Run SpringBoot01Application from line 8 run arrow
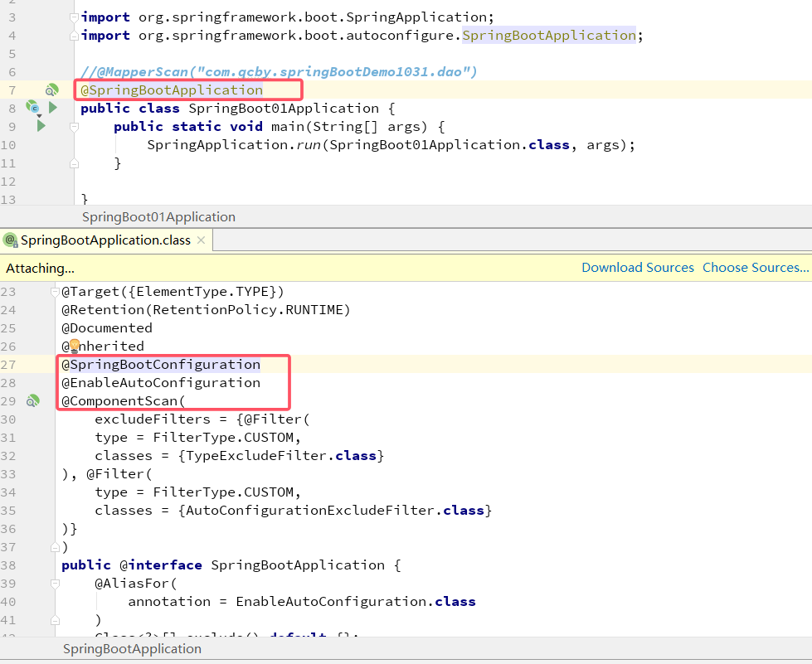This screenshot has height=664, width=812. coord(53,108)
